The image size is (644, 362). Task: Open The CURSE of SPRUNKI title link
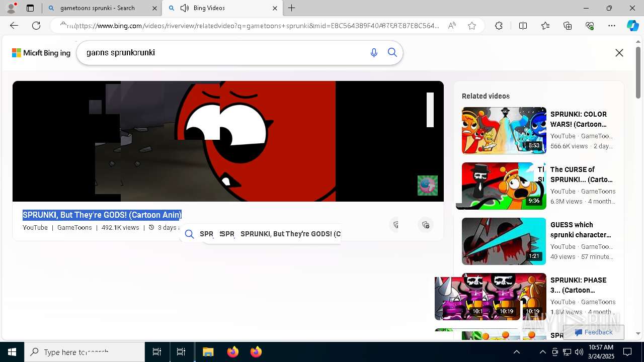581,174
